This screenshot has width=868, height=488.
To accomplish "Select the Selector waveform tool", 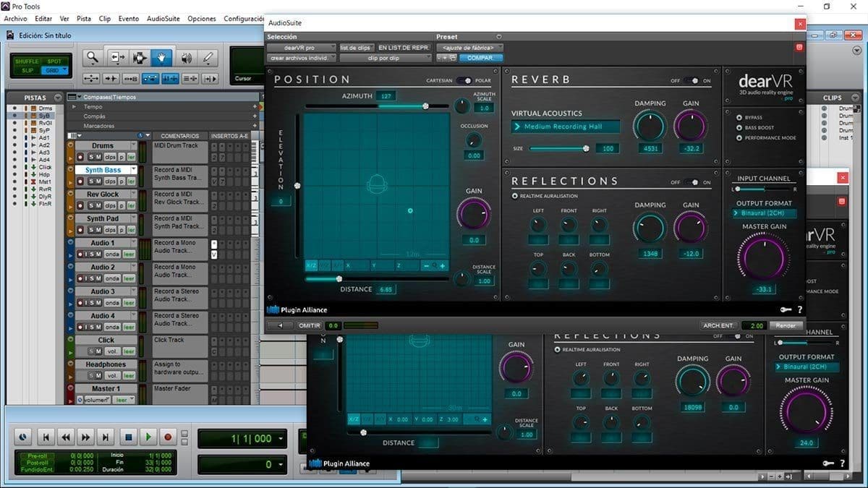I will click(138, 58).
